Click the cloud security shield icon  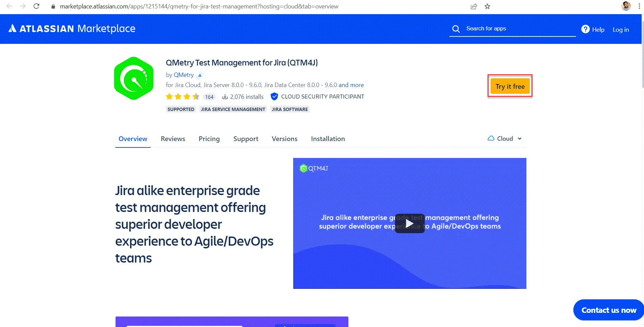[x=274, y=97]
